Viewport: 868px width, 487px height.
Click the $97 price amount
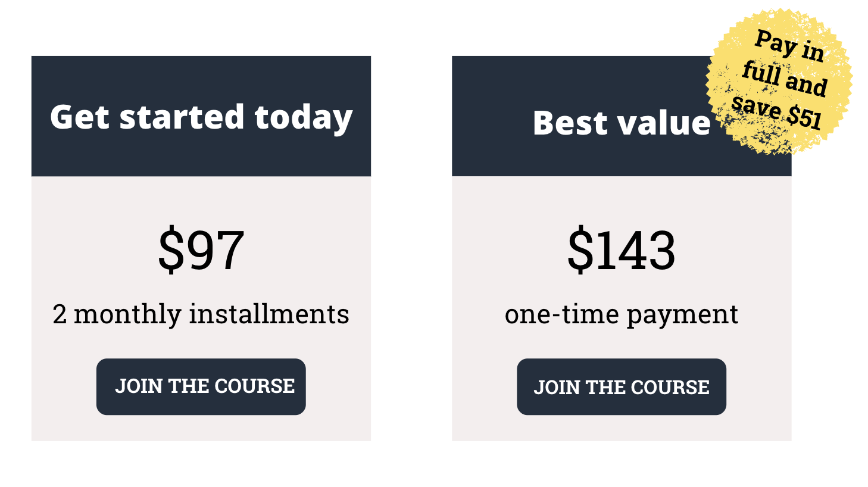coord(201,249)
